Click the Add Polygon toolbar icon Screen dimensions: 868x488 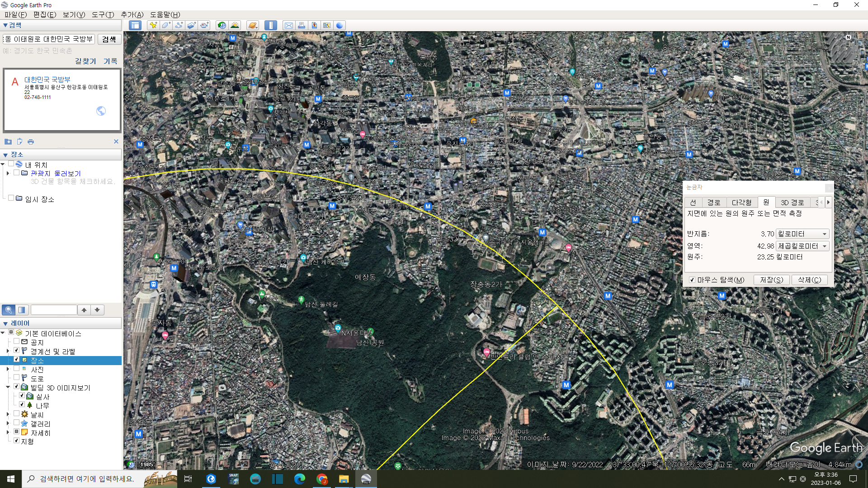point(166,25)
